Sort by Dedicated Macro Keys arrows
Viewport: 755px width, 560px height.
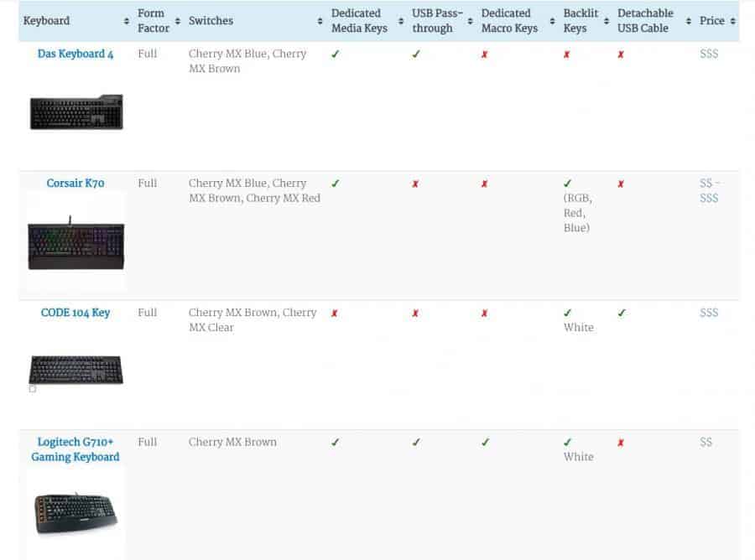[x=552, y=21]
